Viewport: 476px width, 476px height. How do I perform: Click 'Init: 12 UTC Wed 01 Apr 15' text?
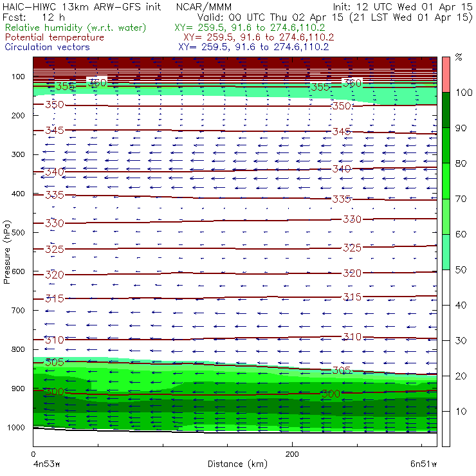(x=403, y=6)
